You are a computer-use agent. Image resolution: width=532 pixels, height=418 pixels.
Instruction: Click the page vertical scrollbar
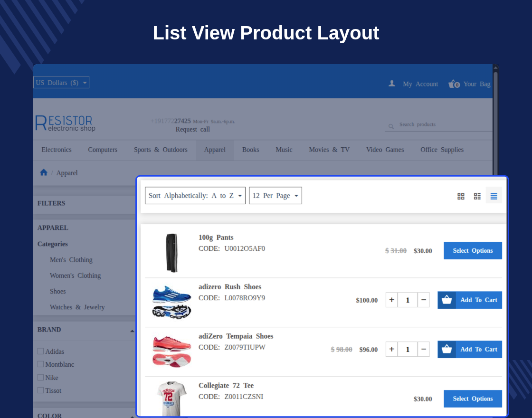(x=495, y=122)
